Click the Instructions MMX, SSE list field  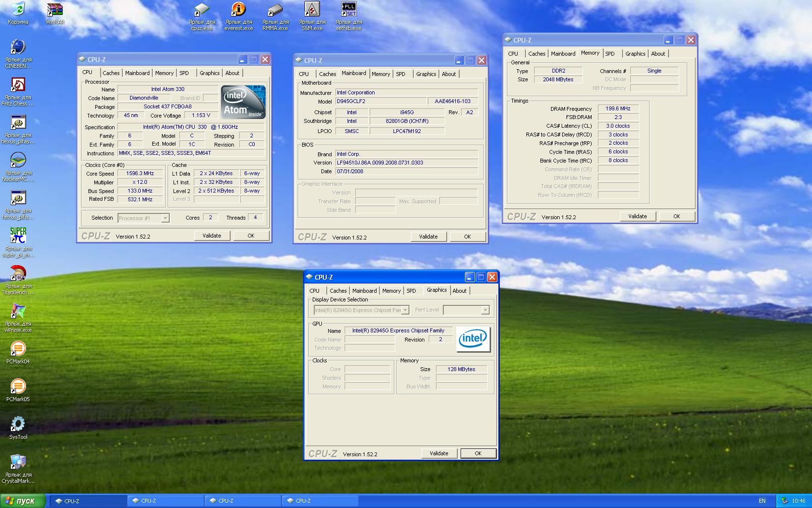click(191, 153)
